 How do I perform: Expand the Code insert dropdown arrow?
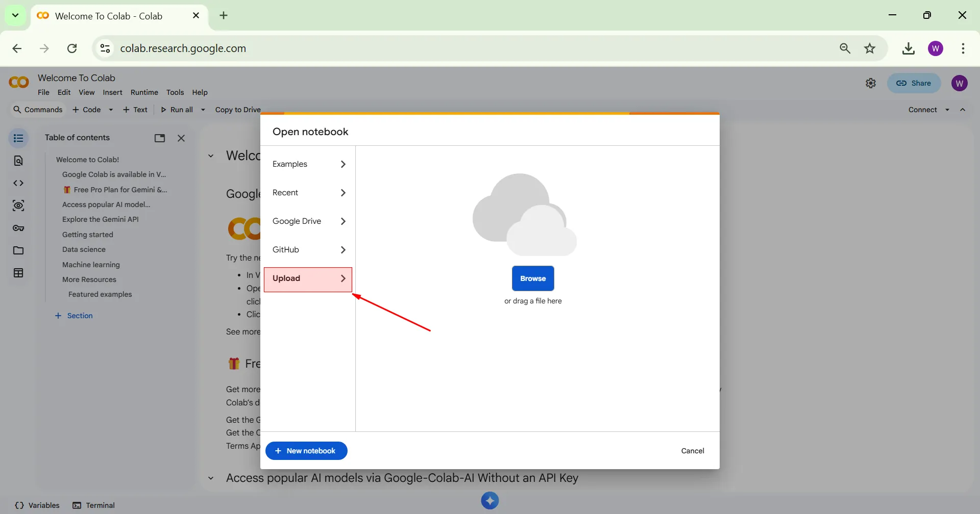pyautogui.click(x=111, y=110)
